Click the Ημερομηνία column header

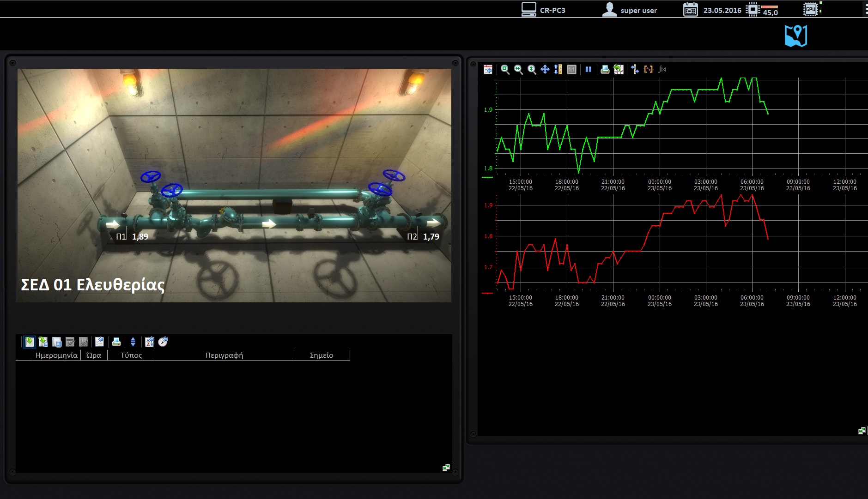click(56, 355)
